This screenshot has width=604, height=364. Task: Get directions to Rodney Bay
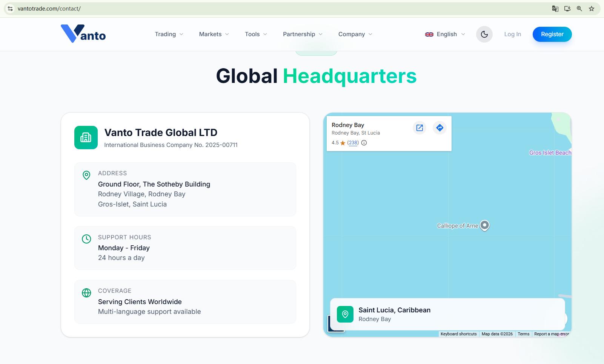coord(440,128)
